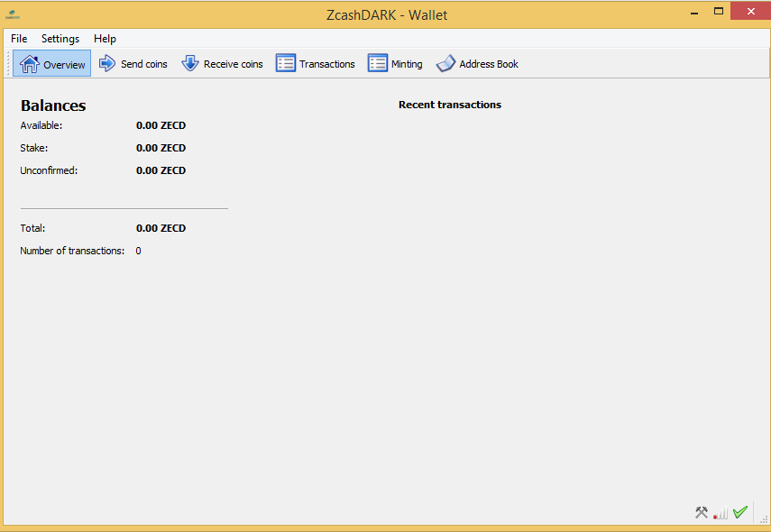The height and width of the screenshot is (532, 771).
Task: Click the Total: label
Action: tap(32, 228)
